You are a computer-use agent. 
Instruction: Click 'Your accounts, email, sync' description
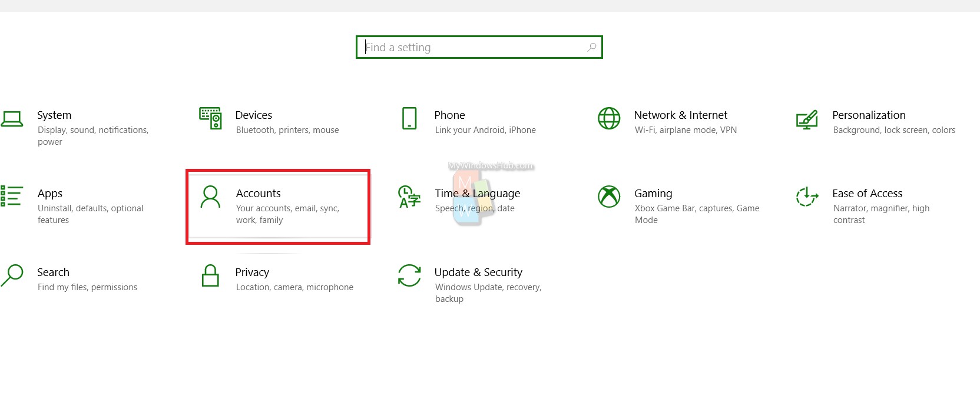pyautogui.click(x=287, y=214)
